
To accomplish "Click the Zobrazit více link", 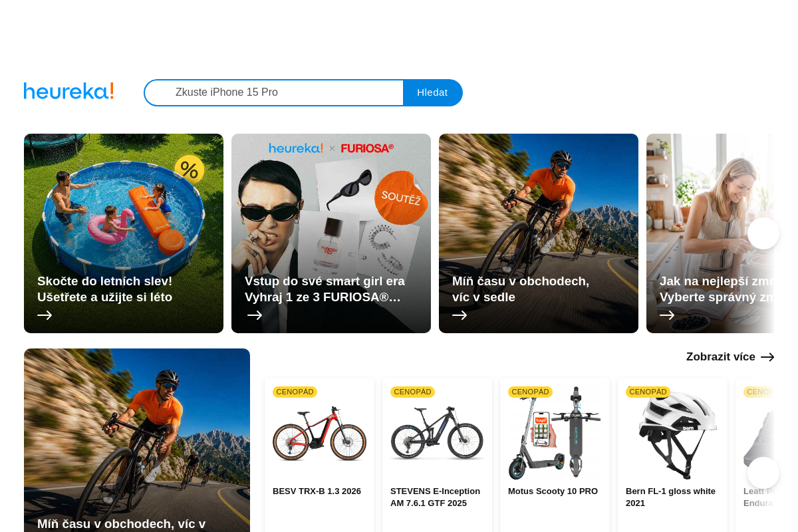I will pyautogui.click(x=721, y=357).
